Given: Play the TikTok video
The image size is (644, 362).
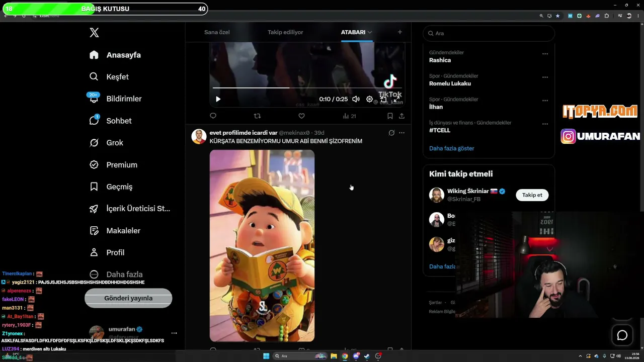Looking at the screenshot, I should (218, 99).
